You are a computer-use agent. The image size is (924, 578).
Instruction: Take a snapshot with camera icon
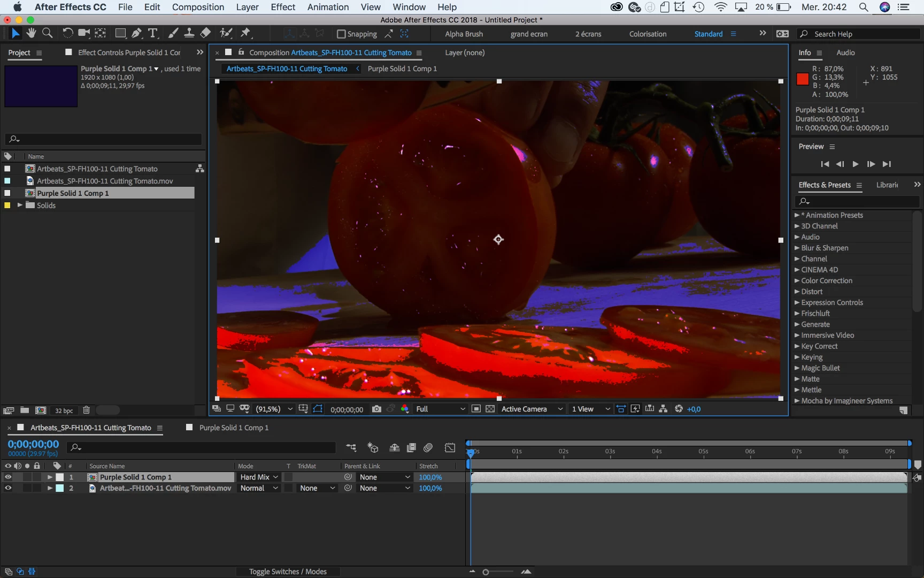point(376,409)
